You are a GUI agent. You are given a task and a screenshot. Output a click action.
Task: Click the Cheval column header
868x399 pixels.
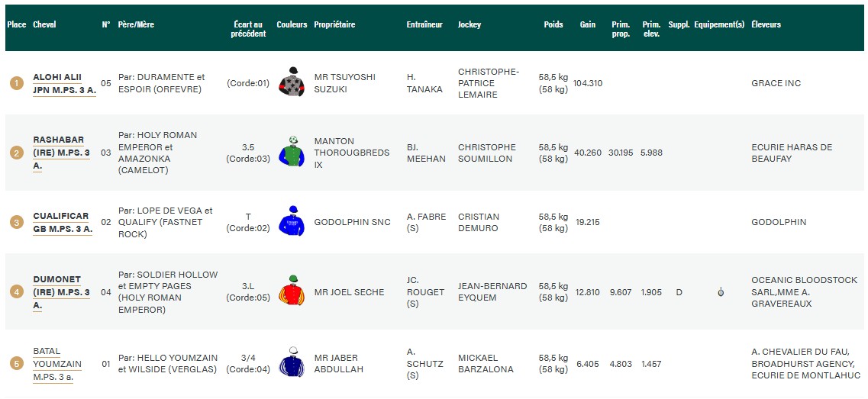pos(44,24)
